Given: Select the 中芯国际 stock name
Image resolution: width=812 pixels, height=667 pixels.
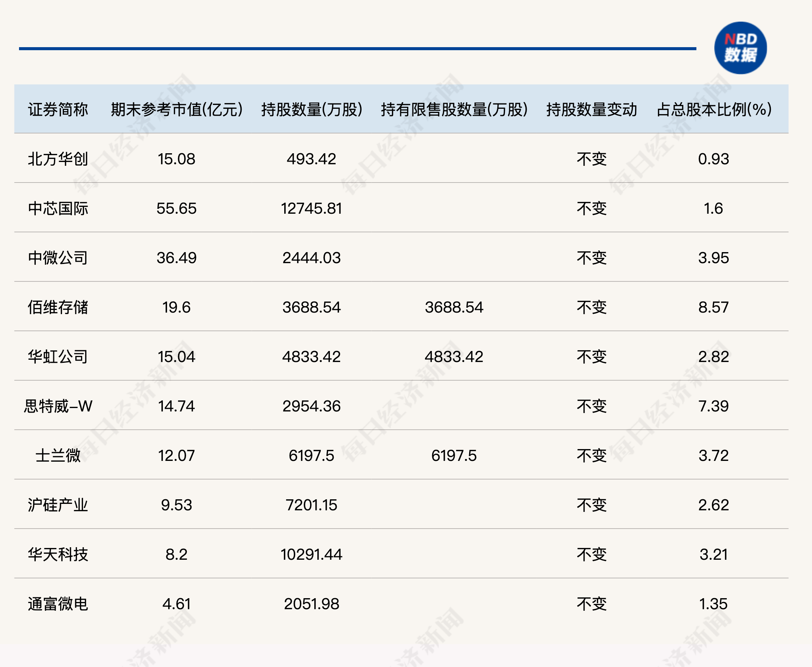Looking at the screenshot, I should point(58,208).
